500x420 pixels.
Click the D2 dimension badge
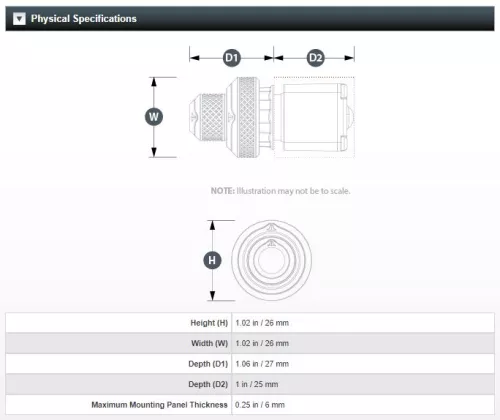pyautogui.click(x=315, y=58)
